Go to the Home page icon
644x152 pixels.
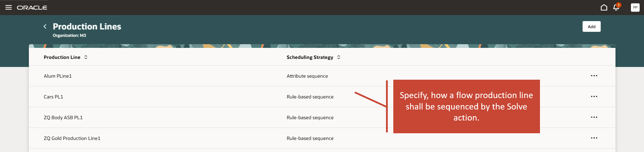pyautogui.click(x=604, y=7)
